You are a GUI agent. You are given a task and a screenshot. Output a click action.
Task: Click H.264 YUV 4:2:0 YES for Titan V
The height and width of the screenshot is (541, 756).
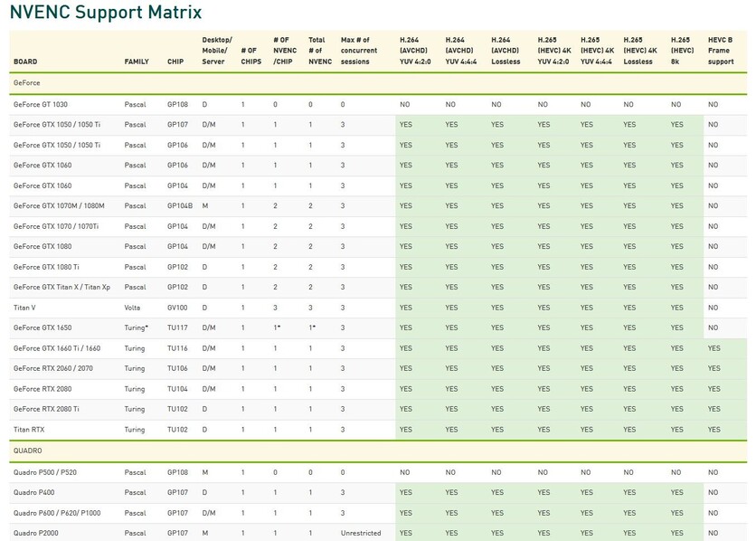tap(406, 308)
